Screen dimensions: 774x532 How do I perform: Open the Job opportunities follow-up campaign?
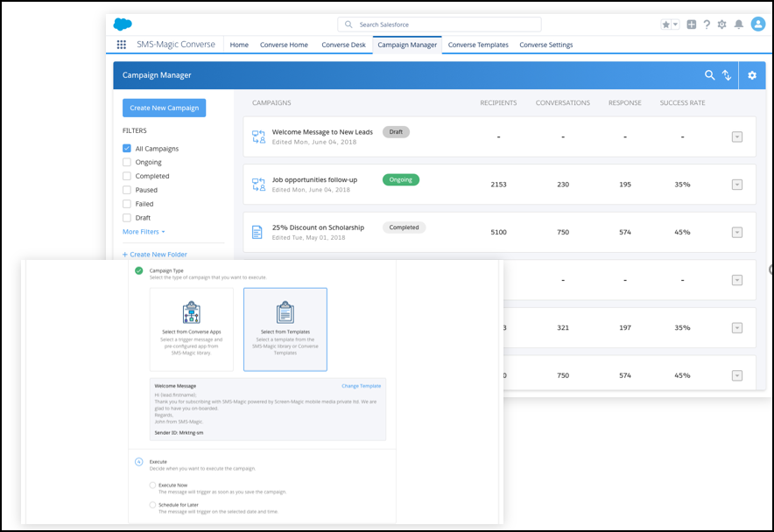314,179
